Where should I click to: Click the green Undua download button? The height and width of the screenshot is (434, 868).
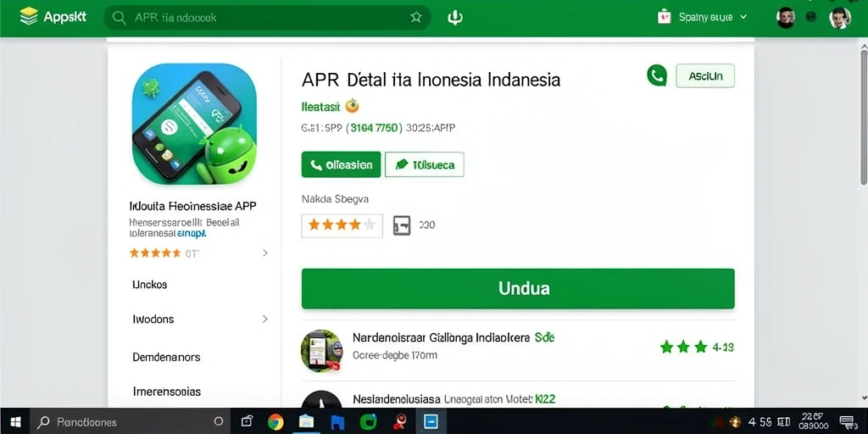coord(518,288)
